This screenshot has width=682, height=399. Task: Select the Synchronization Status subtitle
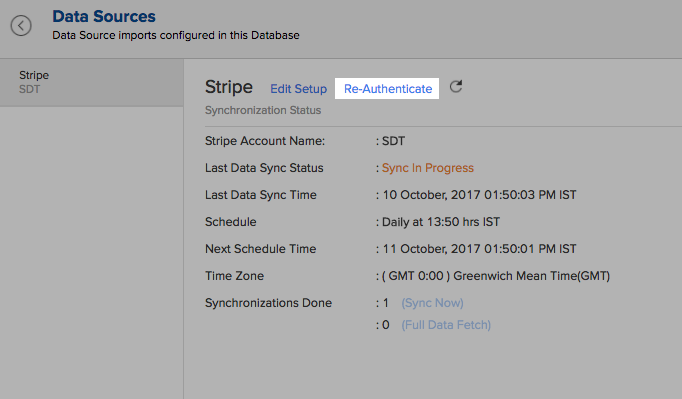pyautogui.click(x=263, y=111)
